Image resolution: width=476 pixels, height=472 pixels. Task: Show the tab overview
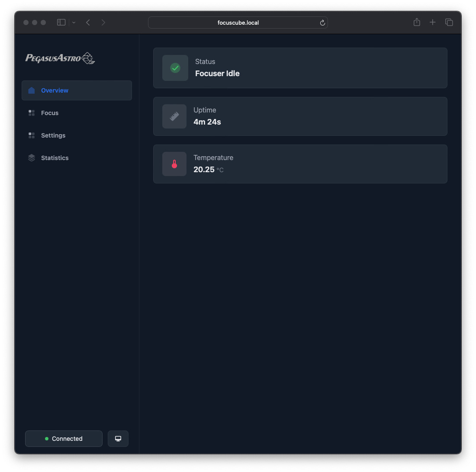[x=449, y=22]
